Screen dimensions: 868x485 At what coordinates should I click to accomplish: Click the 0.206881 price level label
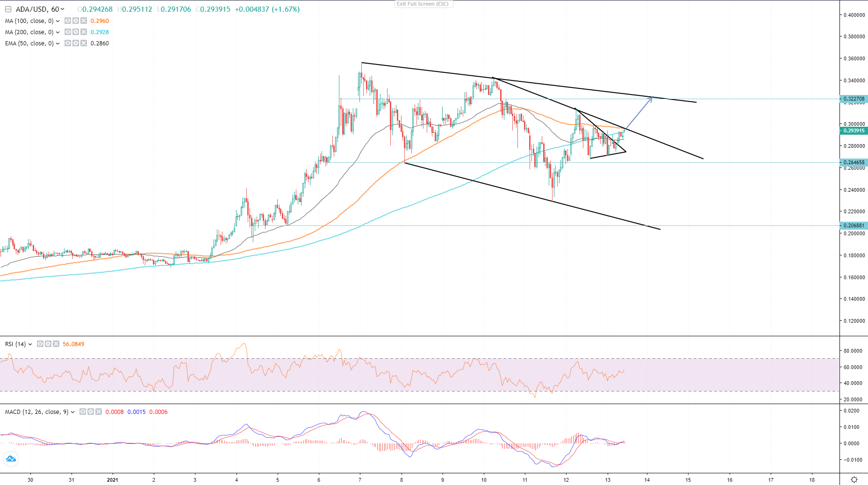pyautogui.click(x=854, y=225)
